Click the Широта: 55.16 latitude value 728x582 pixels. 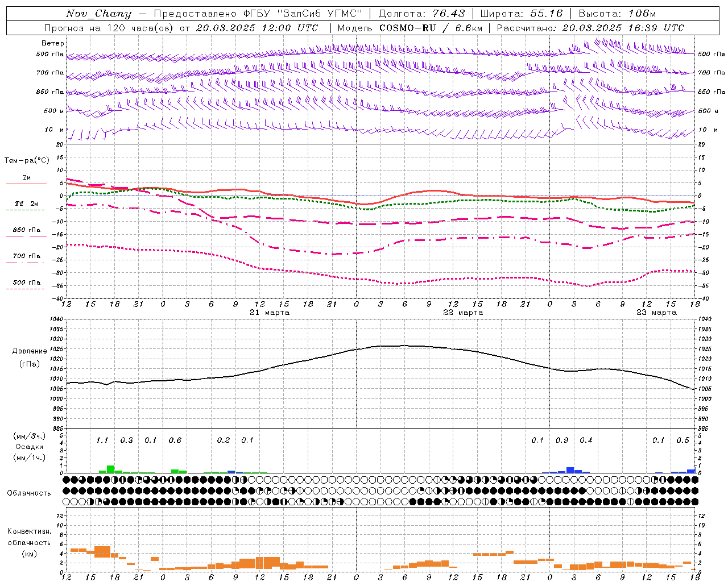click(x=522, y=14)
